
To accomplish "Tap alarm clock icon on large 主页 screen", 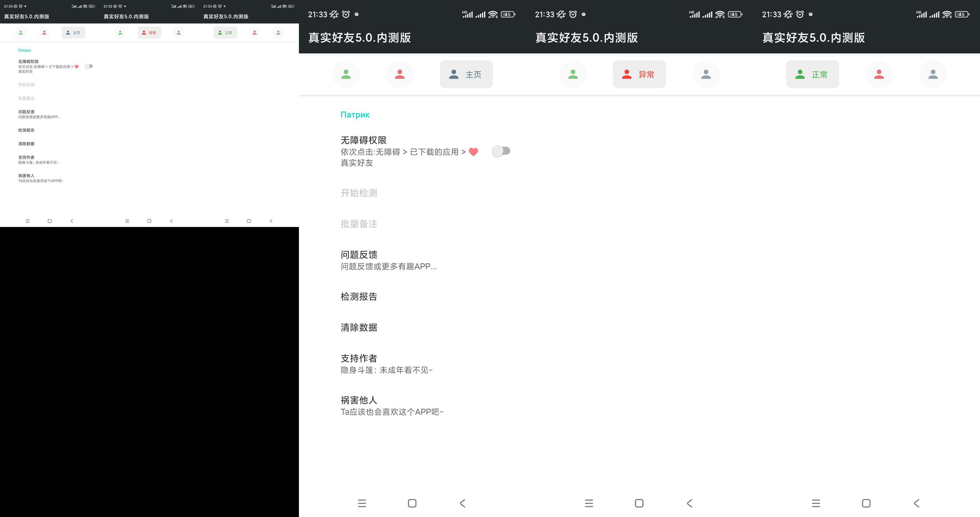I will pos(346,14).
